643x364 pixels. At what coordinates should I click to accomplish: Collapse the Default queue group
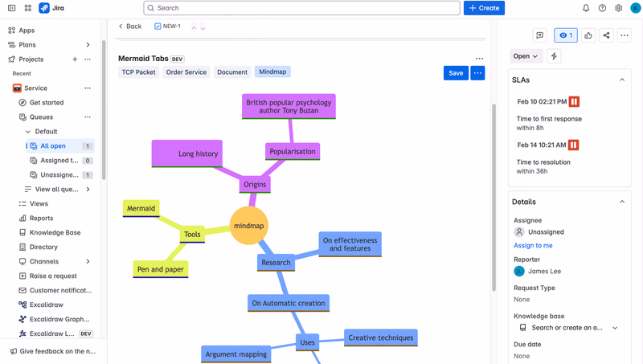[x=28, y=132]
